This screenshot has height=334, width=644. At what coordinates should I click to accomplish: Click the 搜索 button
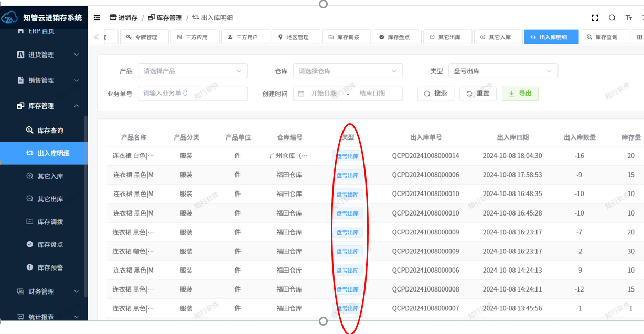tap(435, 94)
